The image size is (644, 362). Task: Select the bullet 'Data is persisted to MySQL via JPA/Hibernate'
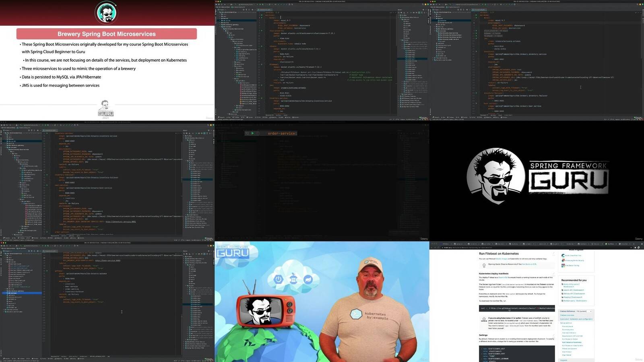pyautogui.click(x=60, y=77)
